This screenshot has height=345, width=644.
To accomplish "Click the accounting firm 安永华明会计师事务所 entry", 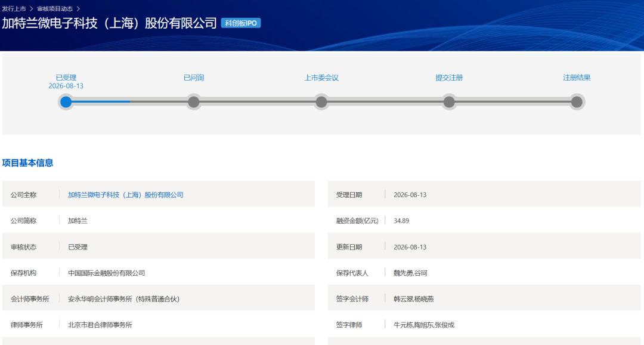I will 123,299.
